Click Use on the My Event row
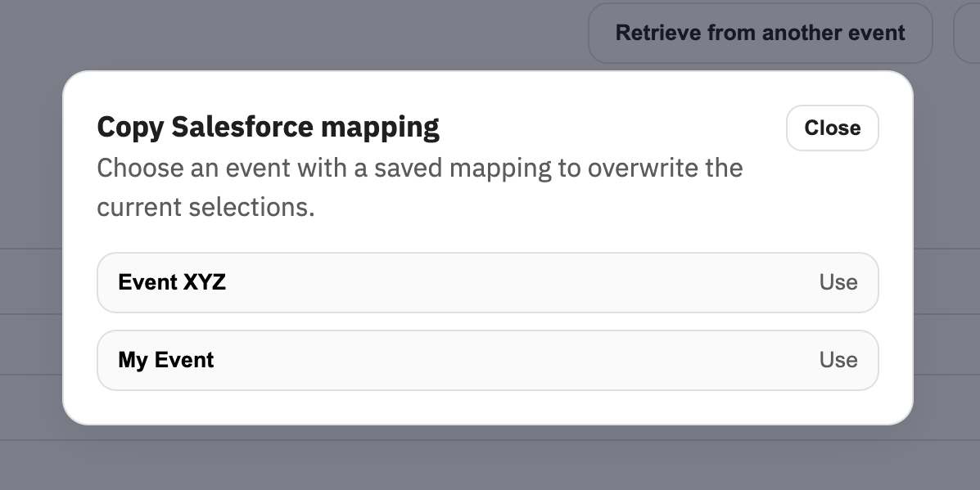Image resolution: width=980 pixels, height=490 pixels. 838,360
